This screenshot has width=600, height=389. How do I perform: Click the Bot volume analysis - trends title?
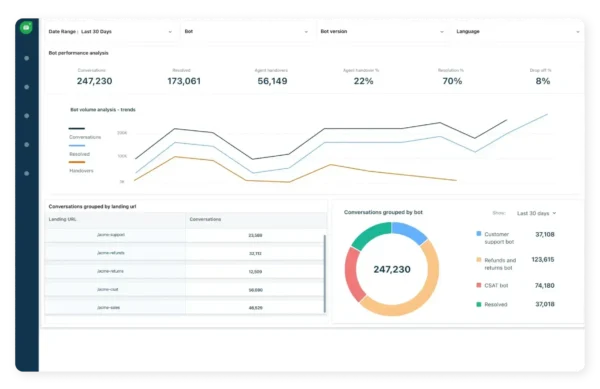coord(103,109)
